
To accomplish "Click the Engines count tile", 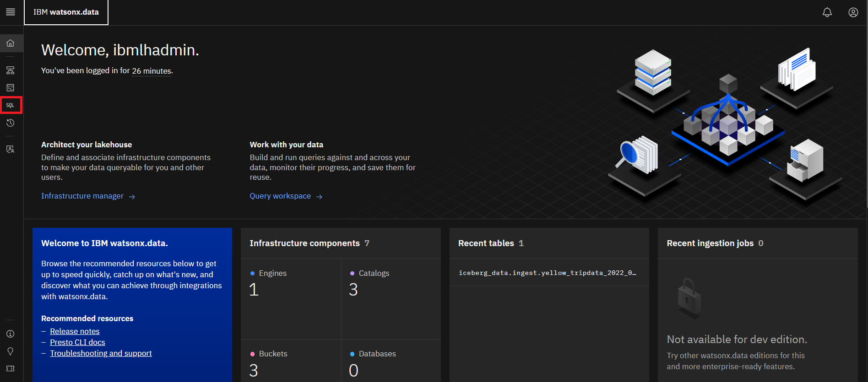I will 291,299.
